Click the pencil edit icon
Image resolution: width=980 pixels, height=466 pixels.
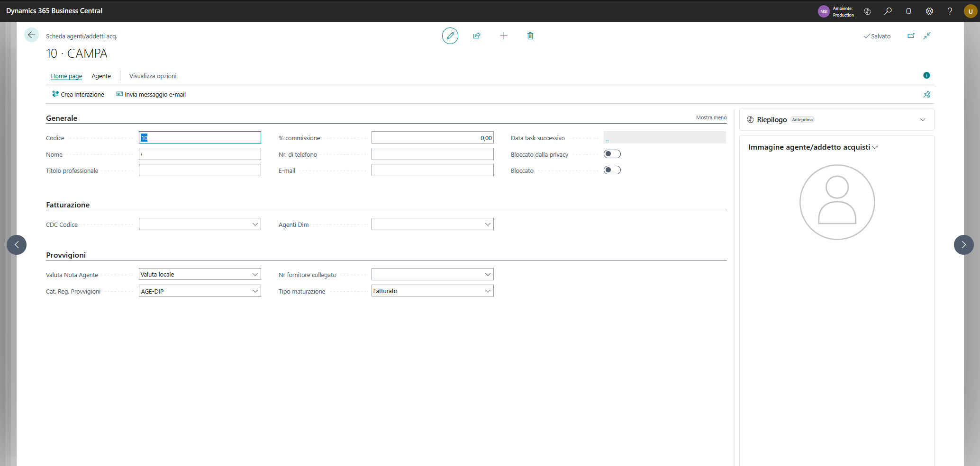[450, 36]
